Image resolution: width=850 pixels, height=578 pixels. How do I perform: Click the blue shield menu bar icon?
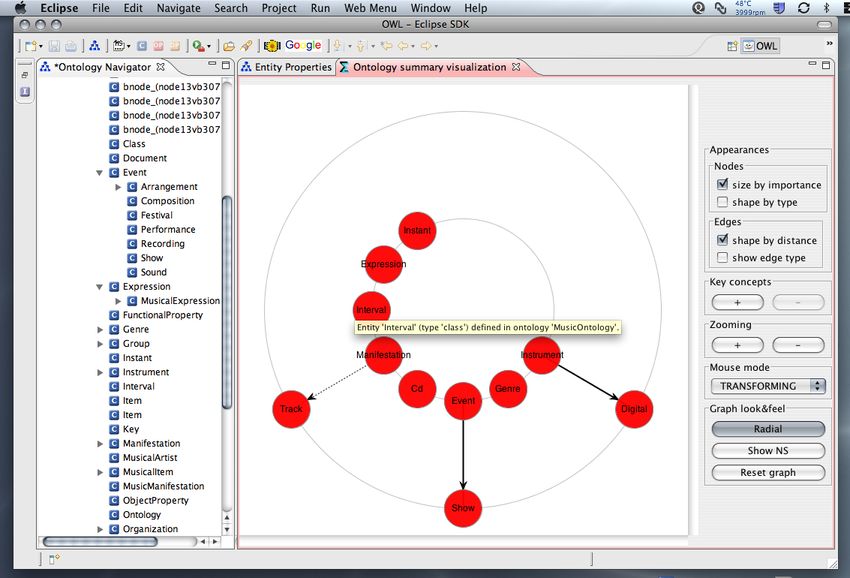(779, 8)
